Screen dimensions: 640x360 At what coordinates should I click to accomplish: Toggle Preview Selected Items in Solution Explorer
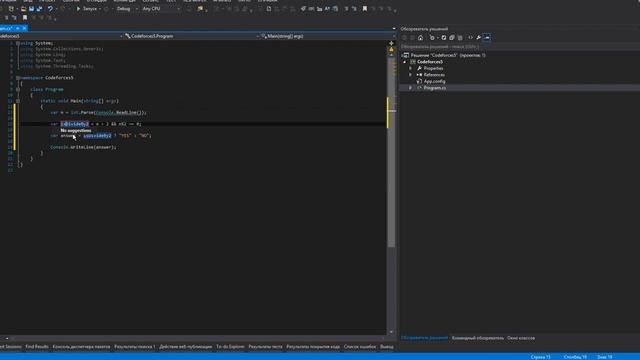click(x=487, y=38)
